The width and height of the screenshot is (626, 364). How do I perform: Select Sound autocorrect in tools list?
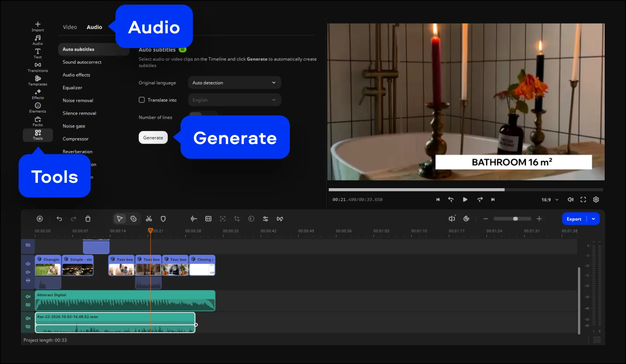pos(82,62)
